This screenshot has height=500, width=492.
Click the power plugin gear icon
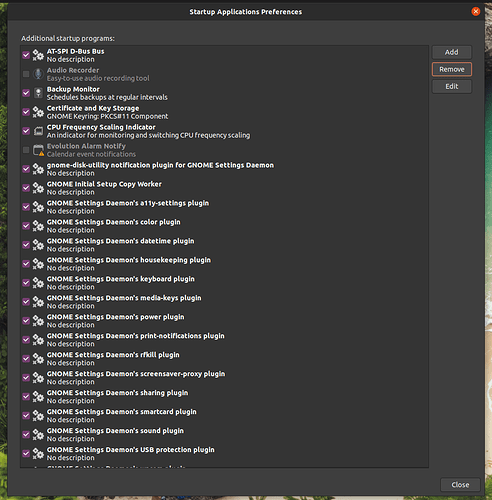tap(38, 321)
